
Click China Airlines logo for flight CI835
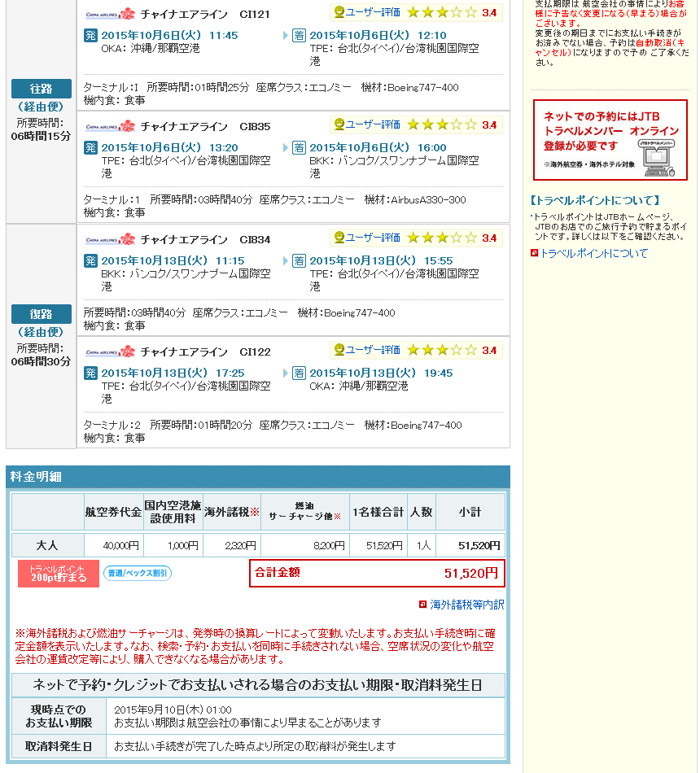(x=110, y=126)
